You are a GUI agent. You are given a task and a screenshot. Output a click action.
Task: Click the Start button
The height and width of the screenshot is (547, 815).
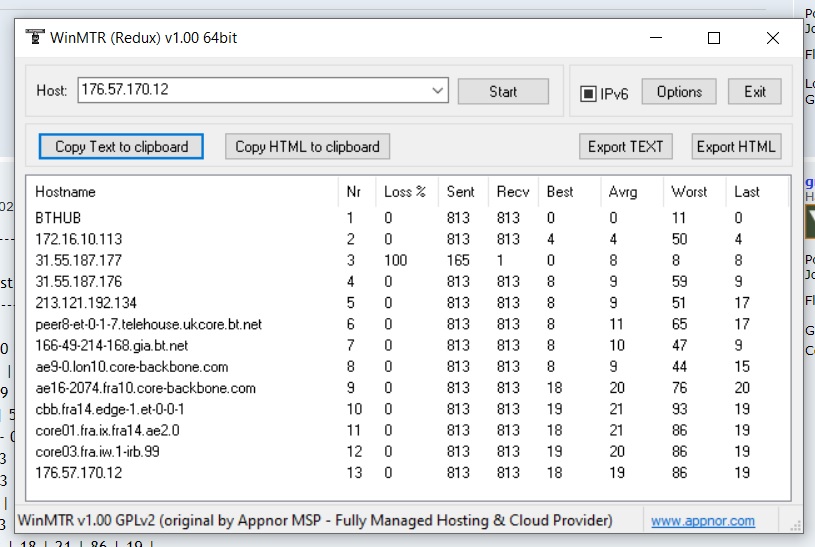coord(503,92)
